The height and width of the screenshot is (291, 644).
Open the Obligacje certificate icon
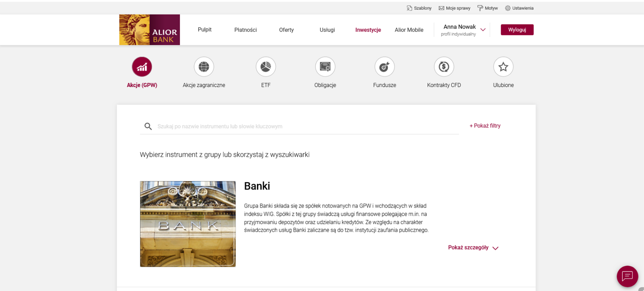325,67
